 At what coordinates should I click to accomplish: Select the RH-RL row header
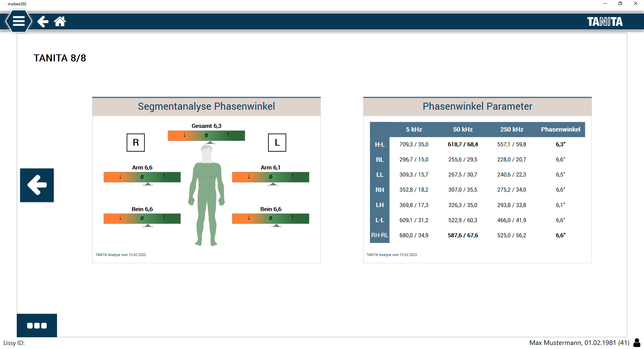pos(379,235)
